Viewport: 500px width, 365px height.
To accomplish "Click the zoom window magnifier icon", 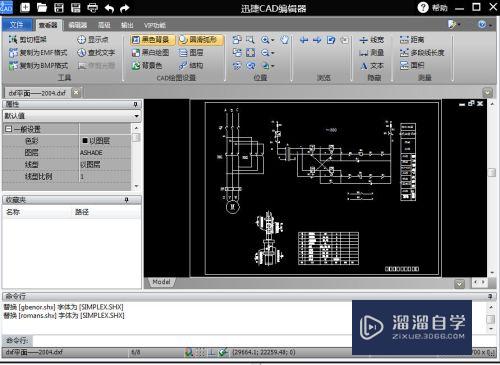I will tap(250, 40).
